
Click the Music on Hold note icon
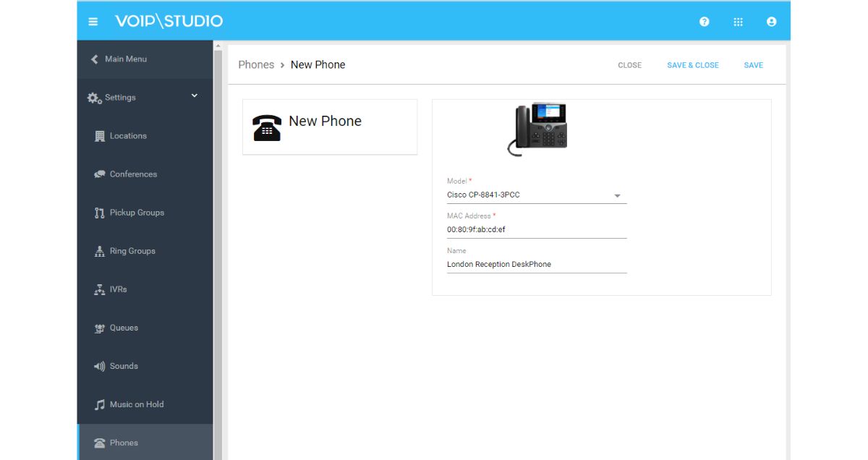click(99, 404)
